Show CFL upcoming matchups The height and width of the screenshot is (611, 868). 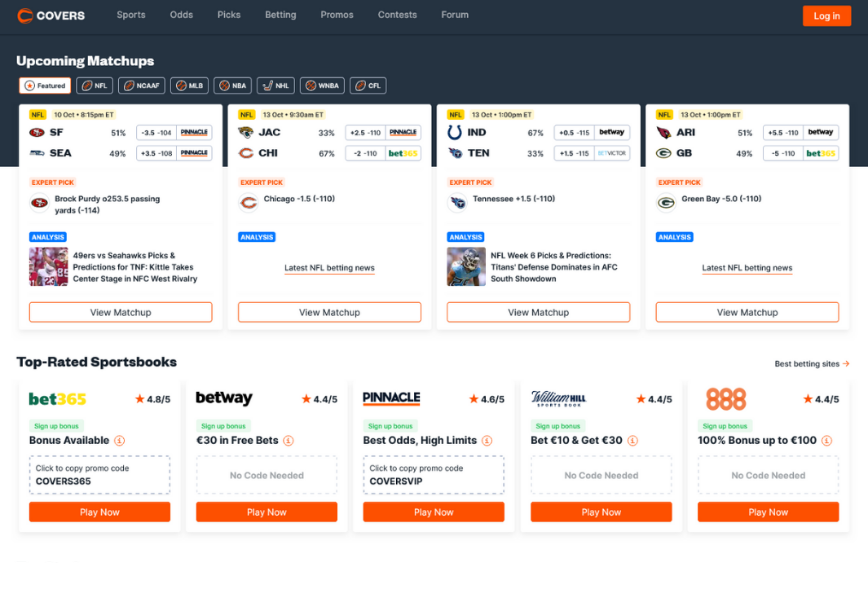click(x=368, y=86)
